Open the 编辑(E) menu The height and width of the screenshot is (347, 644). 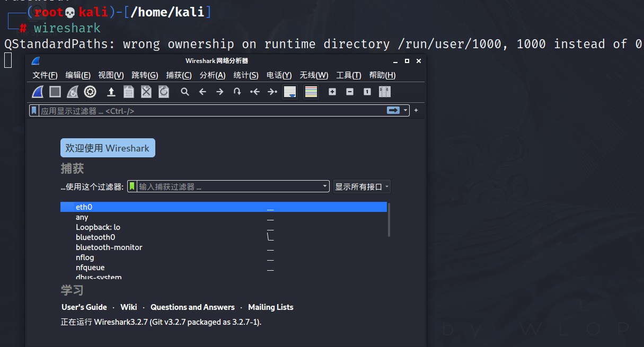coord(78,75)
